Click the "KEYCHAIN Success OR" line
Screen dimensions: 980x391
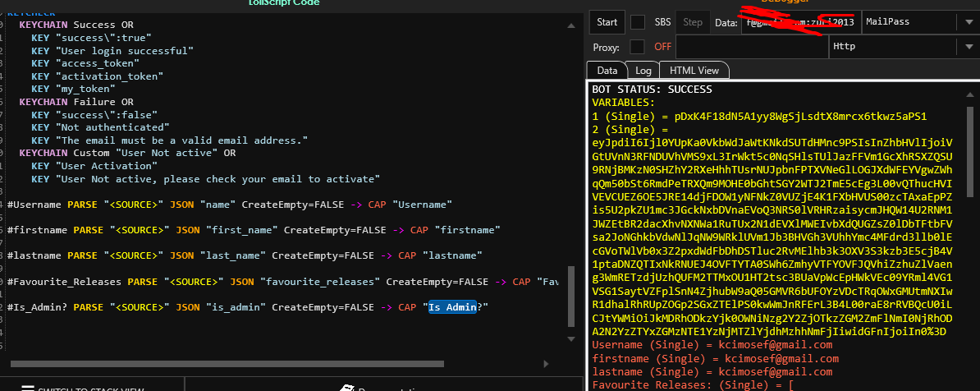(x=76, y=25)
